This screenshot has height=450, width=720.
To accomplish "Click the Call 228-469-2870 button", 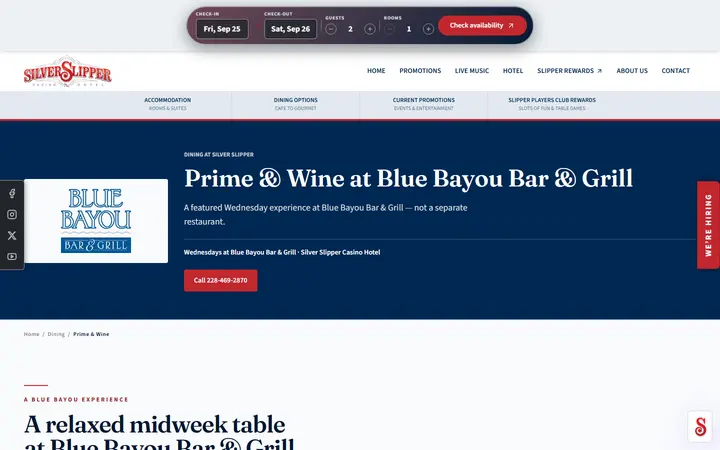I will pos(220,281).
